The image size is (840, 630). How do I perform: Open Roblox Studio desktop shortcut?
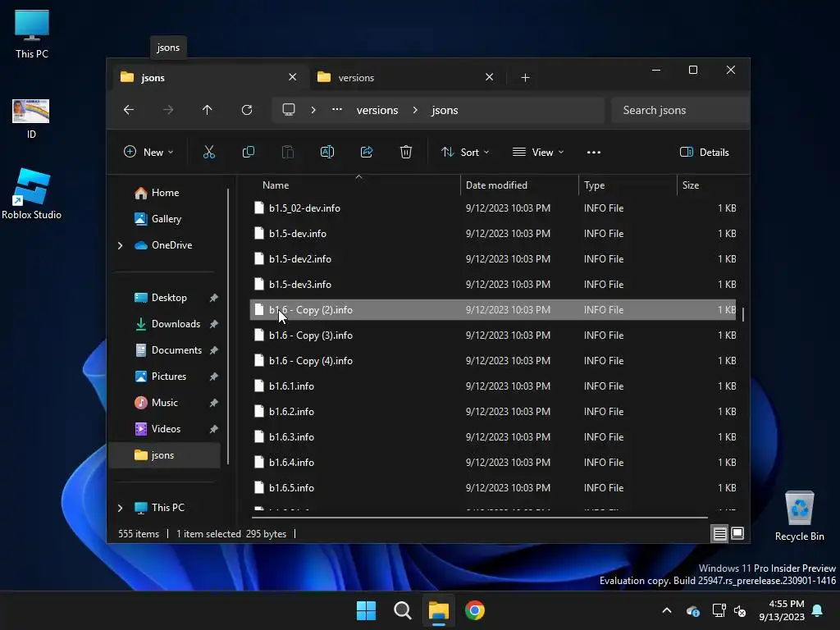(32, 194)
